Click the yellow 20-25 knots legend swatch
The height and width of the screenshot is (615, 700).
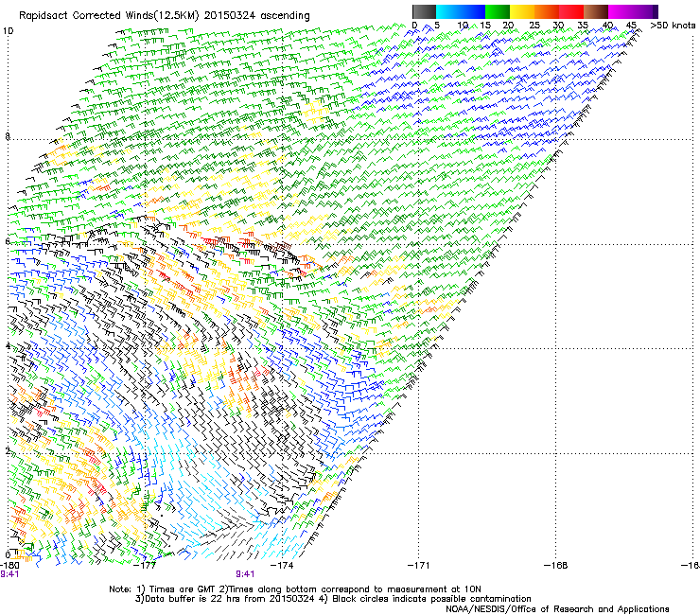tap(522, 11)
